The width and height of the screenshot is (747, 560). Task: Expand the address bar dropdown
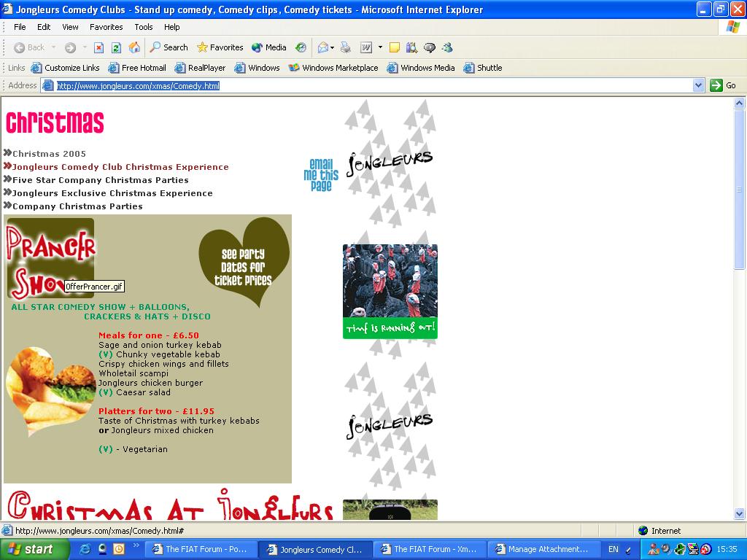(x=698, y=86)
